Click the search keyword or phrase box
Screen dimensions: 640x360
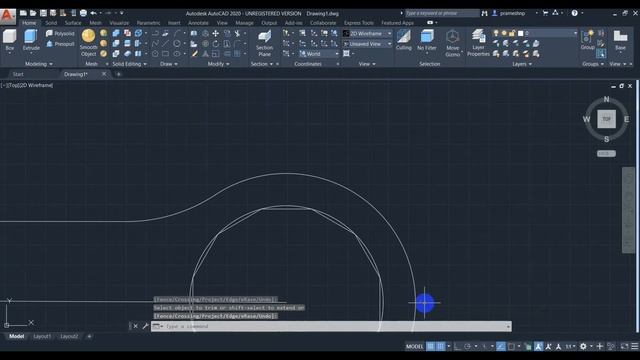[442, 13]
